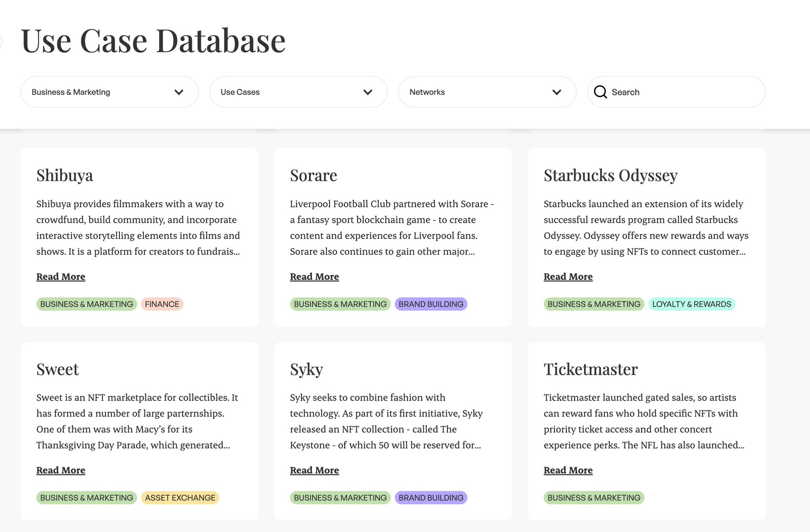The height and width of the screenshot is (532, 810).
Task: Click the Syky card title
Action: [x=307, y=369]
